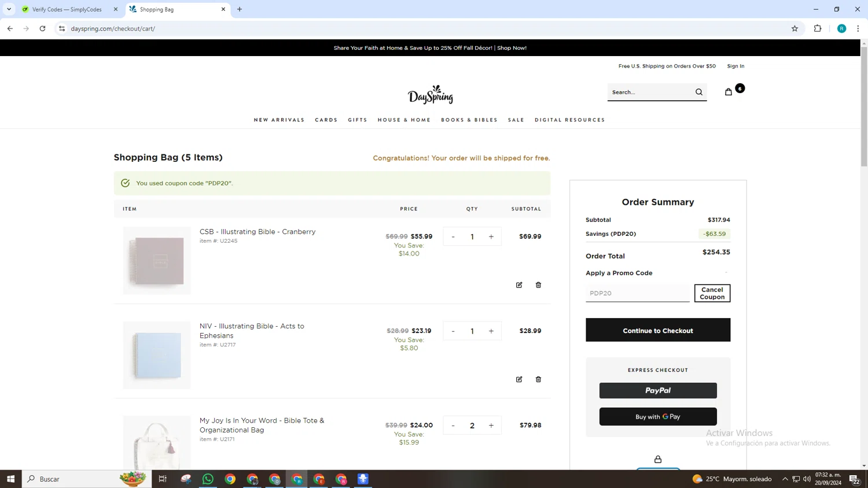
Task: Open the tab search dropdown arrow
Action: [x=9, y=9]
